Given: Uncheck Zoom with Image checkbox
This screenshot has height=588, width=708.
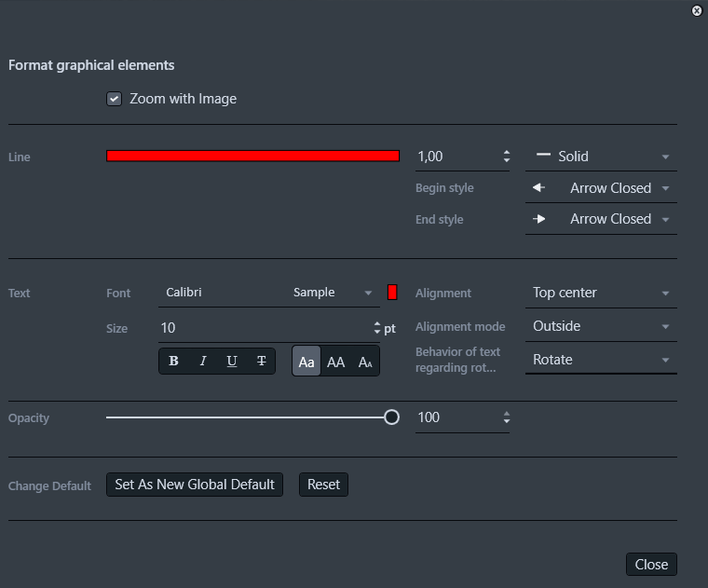Looking at the screenshot, I should (114, 99).
